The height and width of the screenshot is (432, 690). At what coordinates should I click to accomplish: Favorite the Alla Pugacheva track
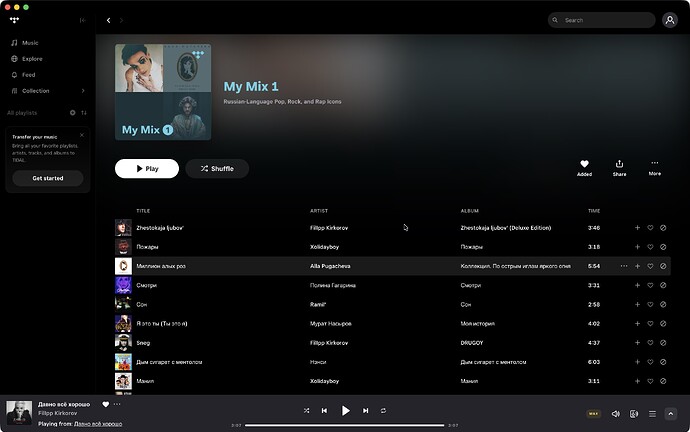point(650,266)
